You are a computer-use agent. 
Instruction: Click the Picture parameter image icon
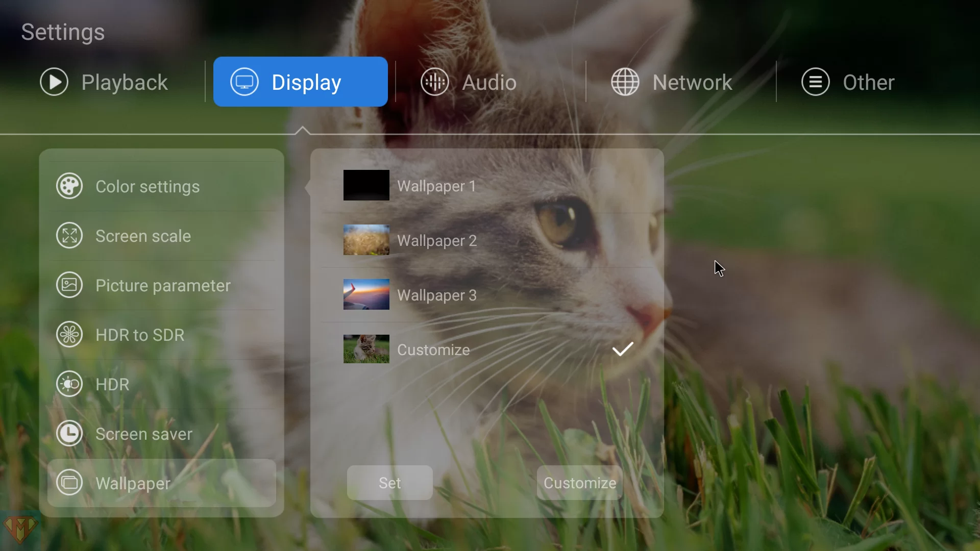tap(69, 285)
